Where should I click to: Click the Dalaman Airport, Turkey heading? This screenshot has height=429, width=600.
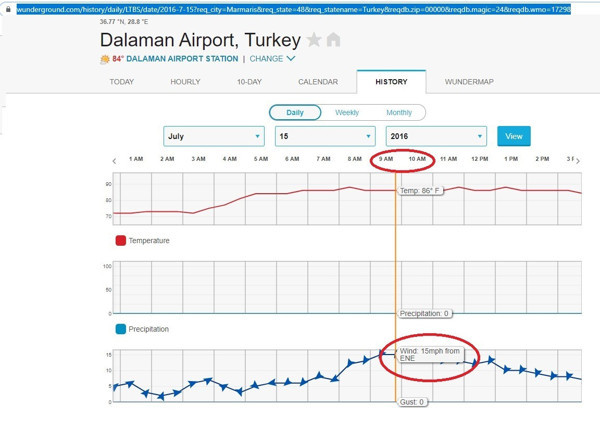200,40
